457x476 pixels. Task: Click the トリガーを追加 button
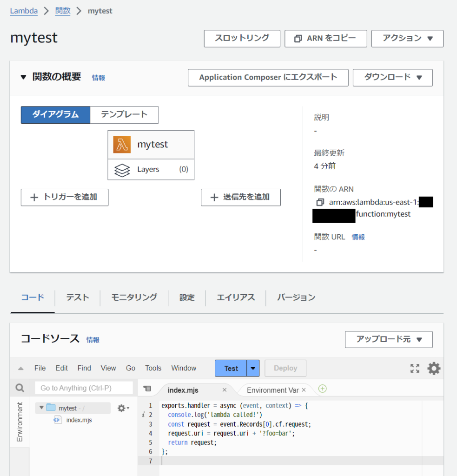65,197
